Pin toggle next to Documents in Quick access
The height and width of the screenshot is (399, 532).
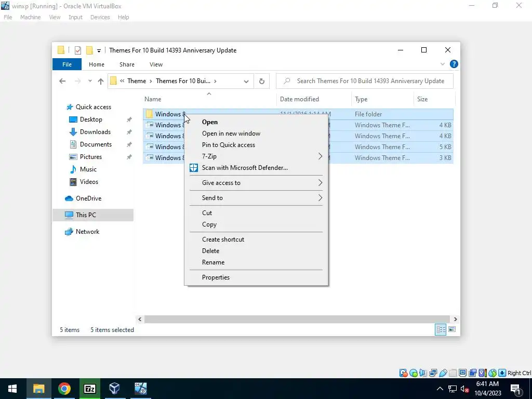129,144
